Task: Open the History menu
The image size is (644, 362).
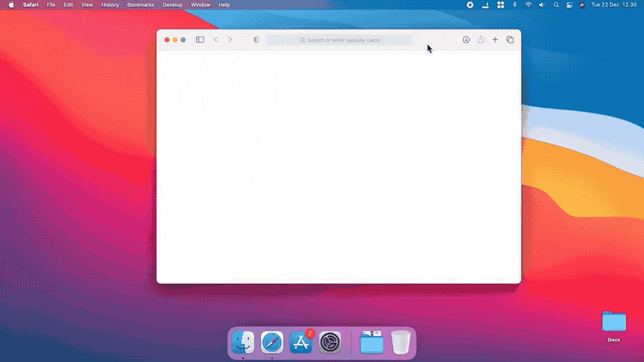Action: (110, 5)
